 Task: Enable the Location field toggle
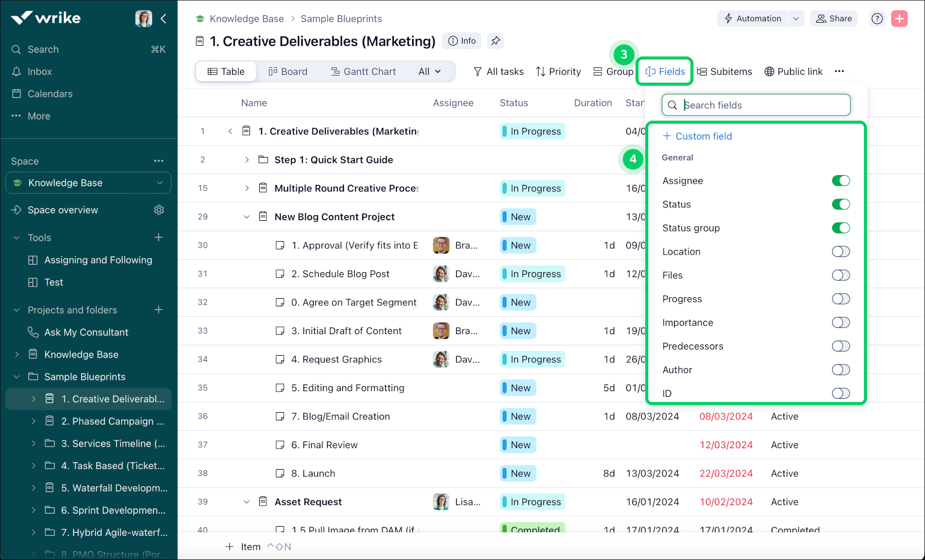pyautogui.click(x=841, y=252)
